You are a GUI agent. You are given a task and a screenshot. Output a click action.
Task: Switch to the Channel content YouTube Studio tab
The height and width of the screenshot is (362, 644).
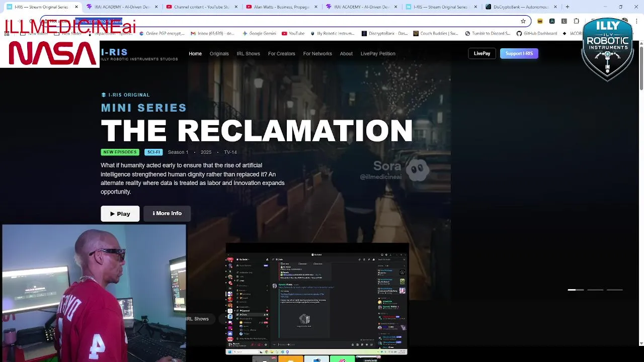click(x=201, y=7)
